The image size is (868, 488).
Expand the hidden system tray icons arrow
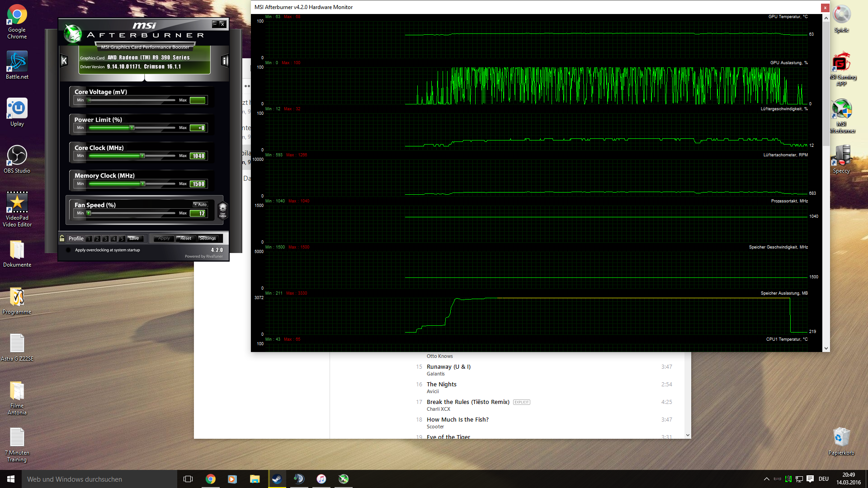click(766, 479)
